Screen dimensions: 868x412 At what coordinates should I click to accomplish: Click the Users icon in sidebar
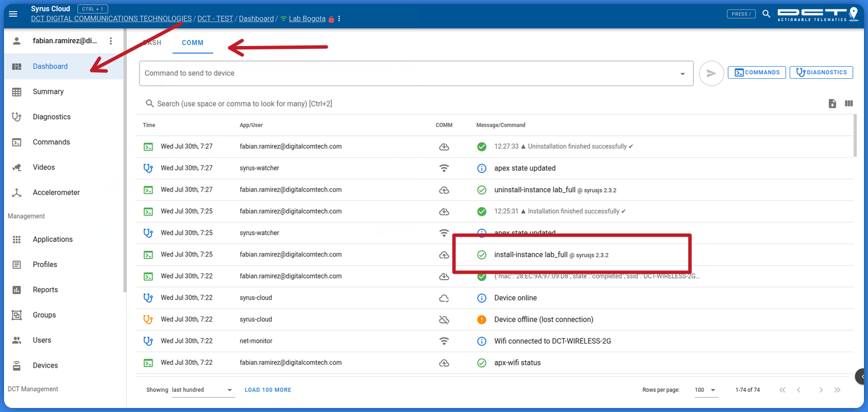pyautogui.click(x=17, y=340)
